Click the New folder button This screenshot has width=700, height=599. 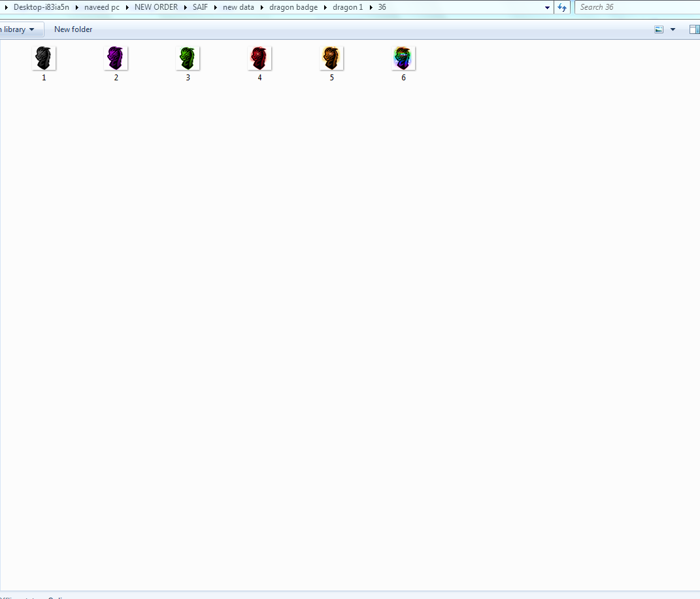[x=73, y=29]
